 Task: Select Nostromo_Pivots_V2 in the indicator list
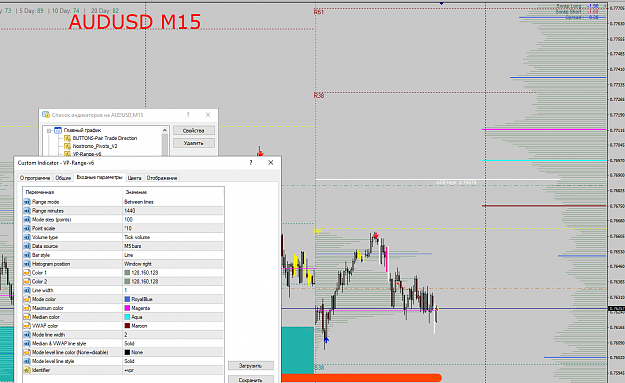(x=95, y=146)
